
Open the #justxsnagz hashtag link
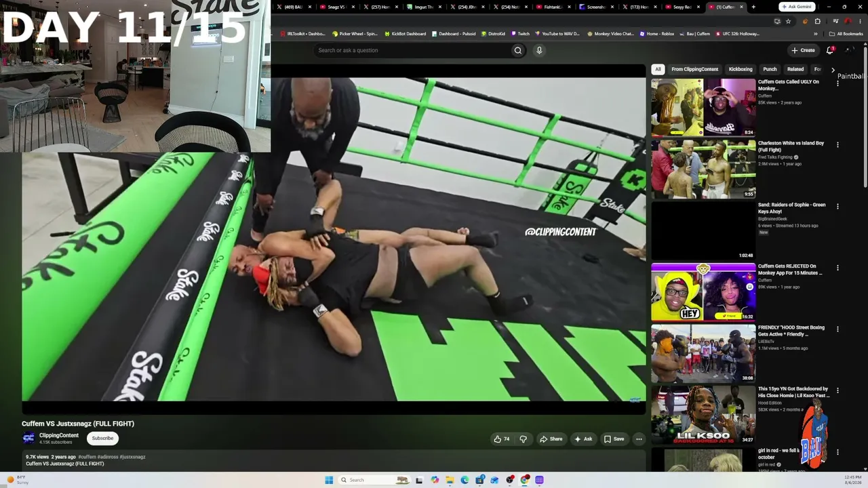tap(132, 457)
